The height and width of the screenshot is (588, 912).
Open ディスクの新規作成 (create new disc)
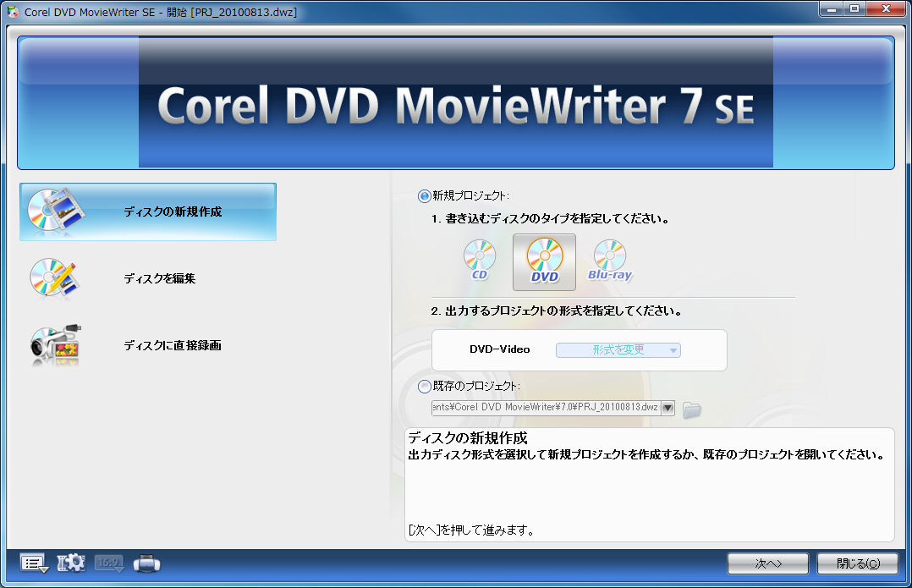(x=148, y=212)
